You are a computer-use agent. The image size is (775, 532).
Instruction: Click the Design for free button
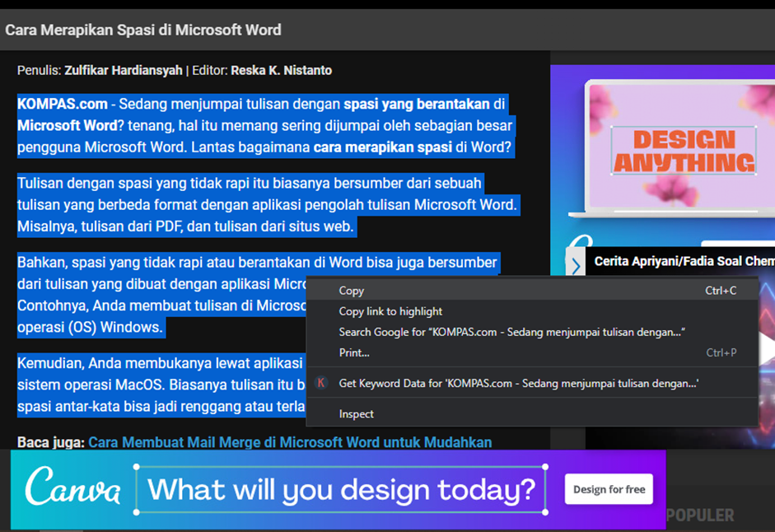click(x=609, y=489)
